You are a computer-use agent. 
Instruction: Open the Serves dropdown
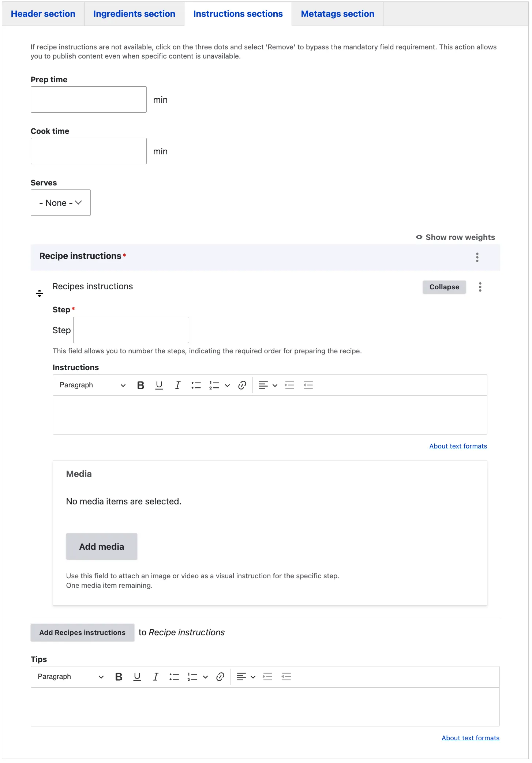[x=61, y=203]
